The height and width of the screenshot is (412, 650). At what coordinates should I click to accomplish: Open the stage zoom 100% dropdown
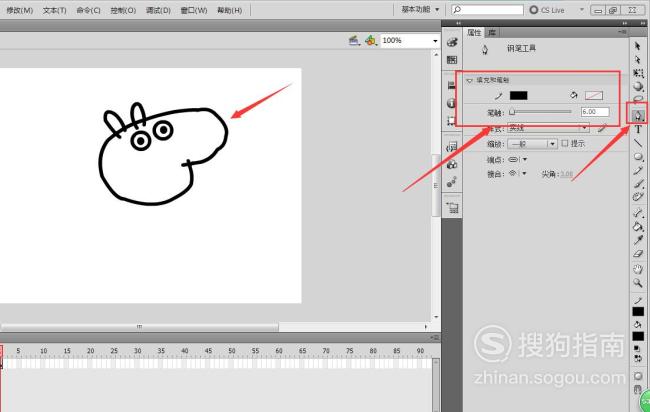click(x=435, y=41)
